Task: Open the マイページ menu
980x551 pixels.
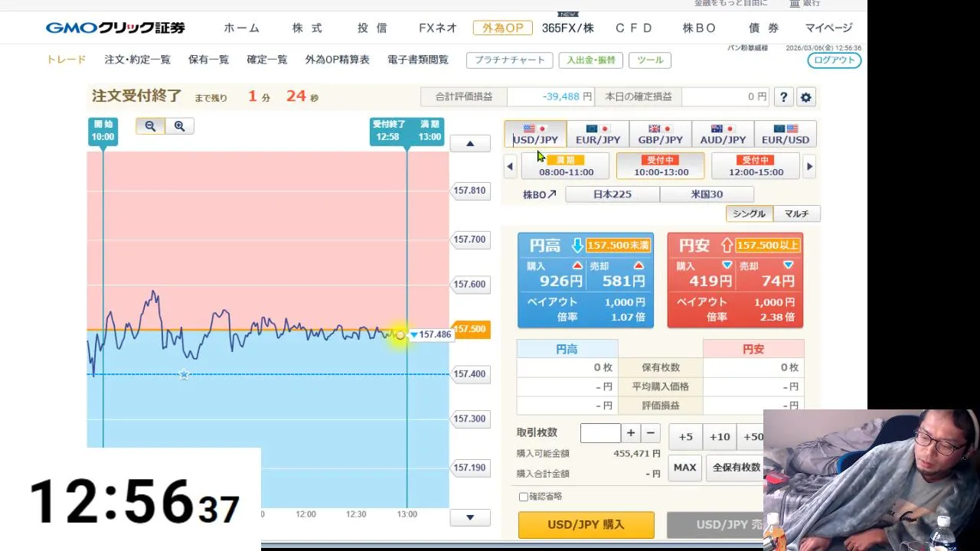Action: 828,28
